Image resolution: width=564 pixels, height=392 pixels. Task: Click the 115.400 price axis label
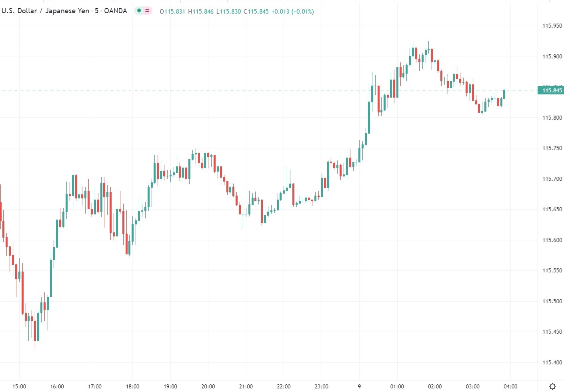pyautogui.click(x=552, y=362)
